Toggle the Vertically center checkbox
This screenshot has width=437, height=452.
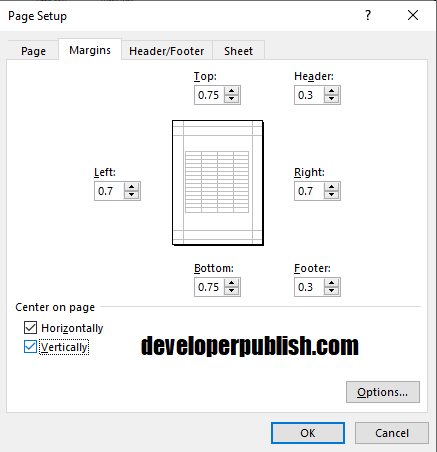(x=30, y=347)
